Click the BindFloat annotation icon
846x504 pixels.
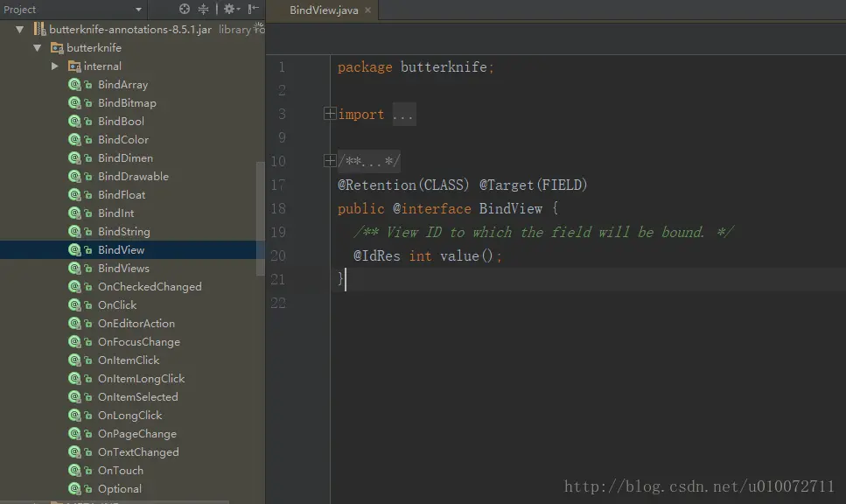coord(74,194)
